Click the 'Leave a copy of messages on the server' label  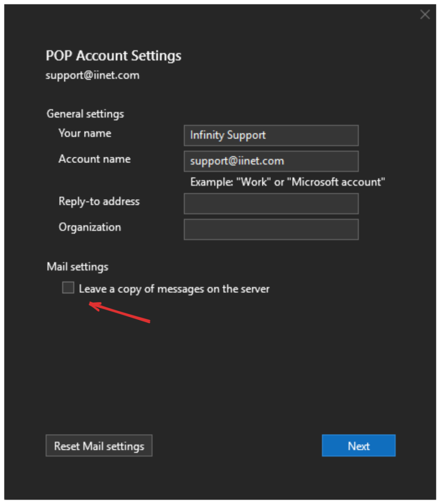(174, 289)
